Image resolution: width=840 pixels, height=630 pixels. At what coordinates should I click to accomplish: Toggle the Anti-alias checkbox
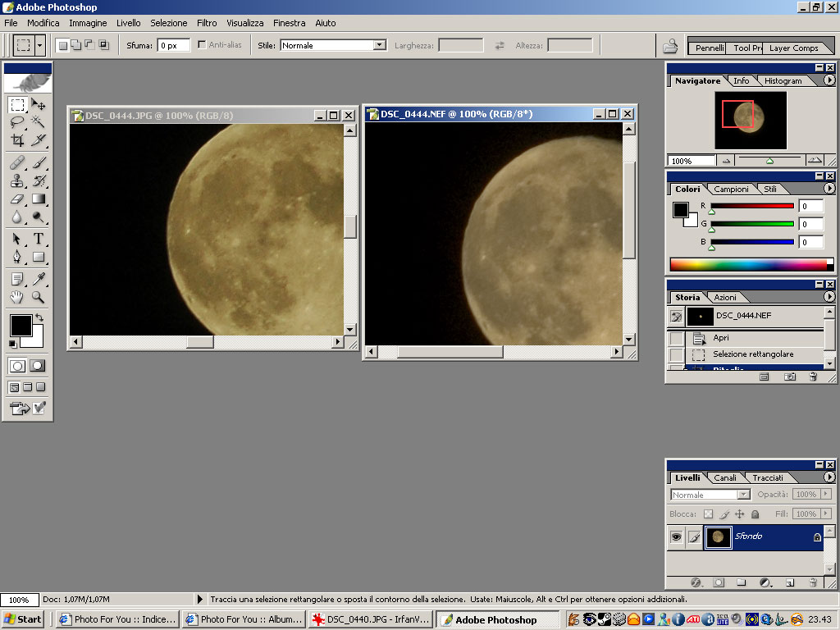pyautogui.click(x=202, y=45)
